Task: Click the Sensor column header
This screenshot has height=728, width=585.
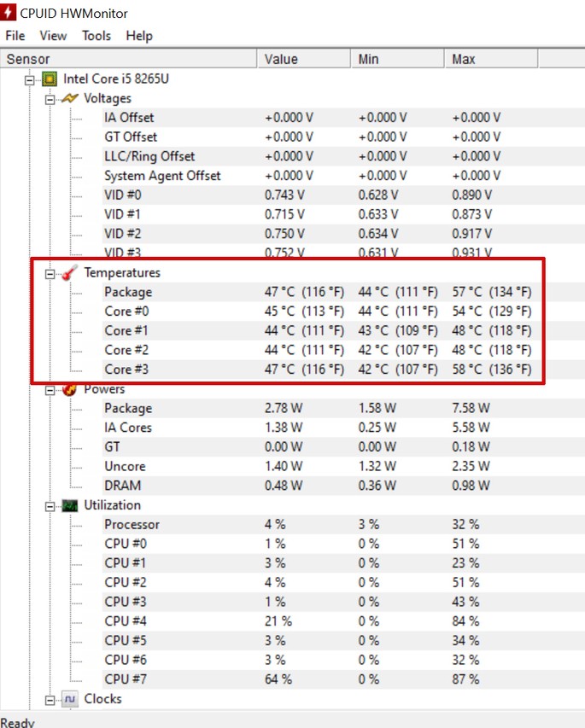Action: 128,59
